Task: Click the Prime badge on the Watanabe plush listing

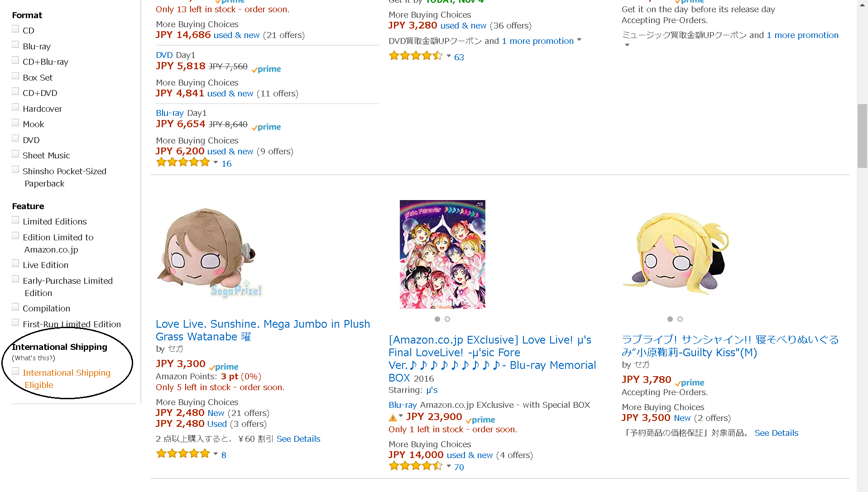Action: point(223,367)
